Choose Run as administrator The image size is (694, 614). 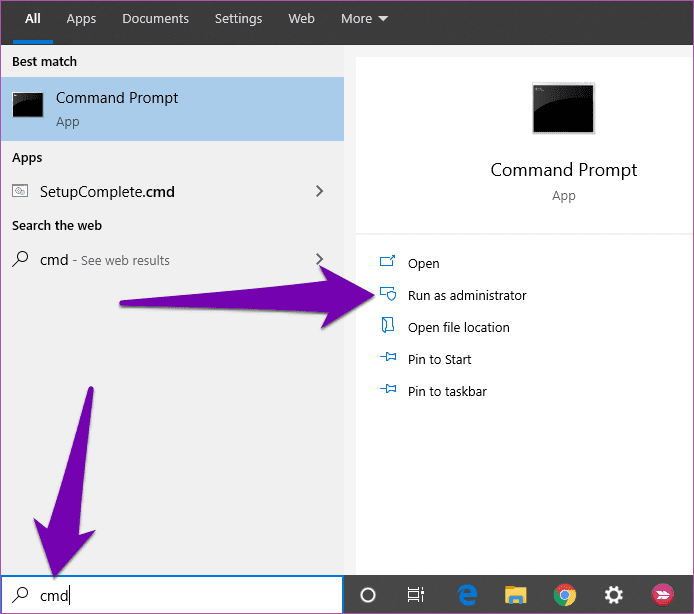coord(467,295)
